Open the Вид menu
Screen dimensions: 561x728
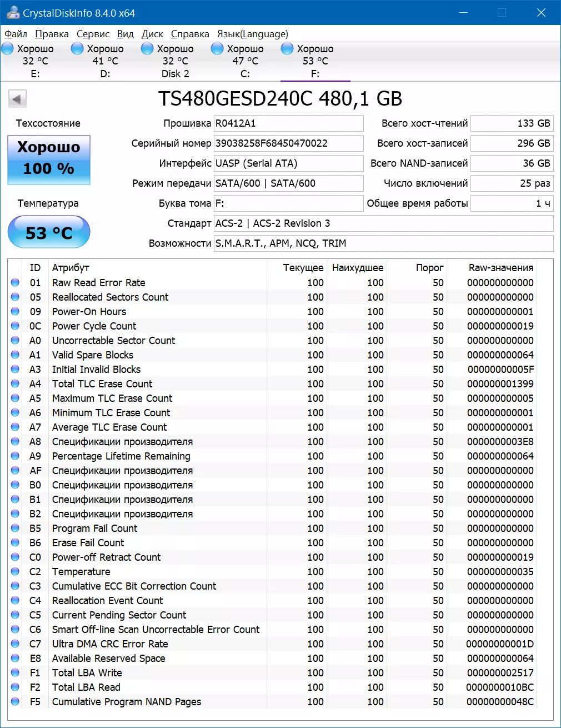(126, 34)
